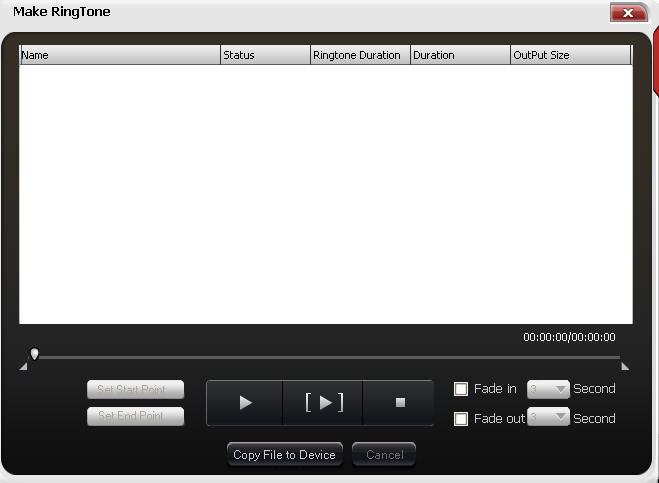This screenshot has height=483, width=659.
Task: Click the Ringtone Duration column header
Action: point(360,55)
